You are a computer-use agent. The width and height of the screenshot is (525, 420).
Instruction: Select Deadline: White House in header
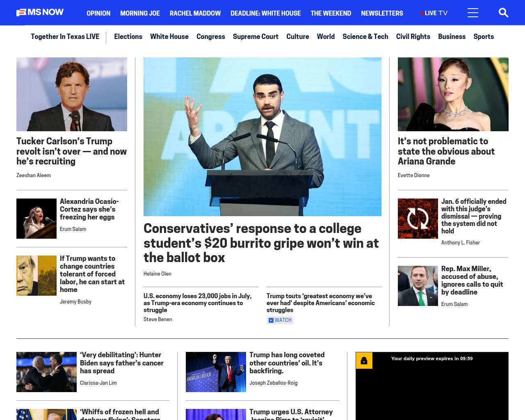pos(265,13)
